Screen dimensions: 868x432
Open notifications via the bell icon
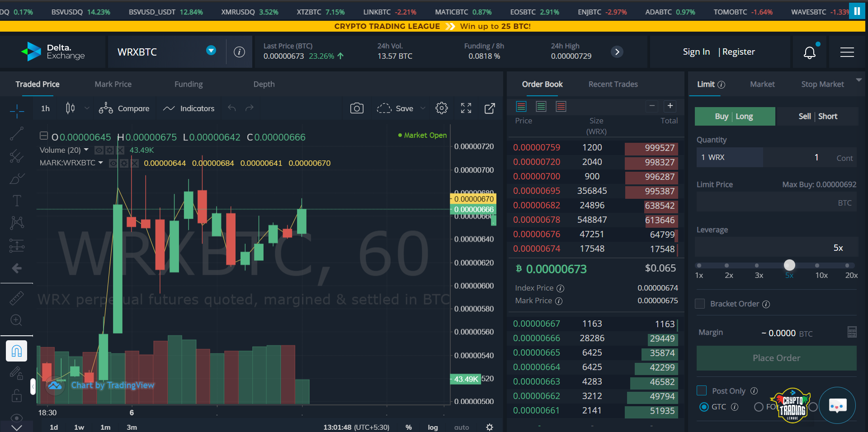point(810,52)
